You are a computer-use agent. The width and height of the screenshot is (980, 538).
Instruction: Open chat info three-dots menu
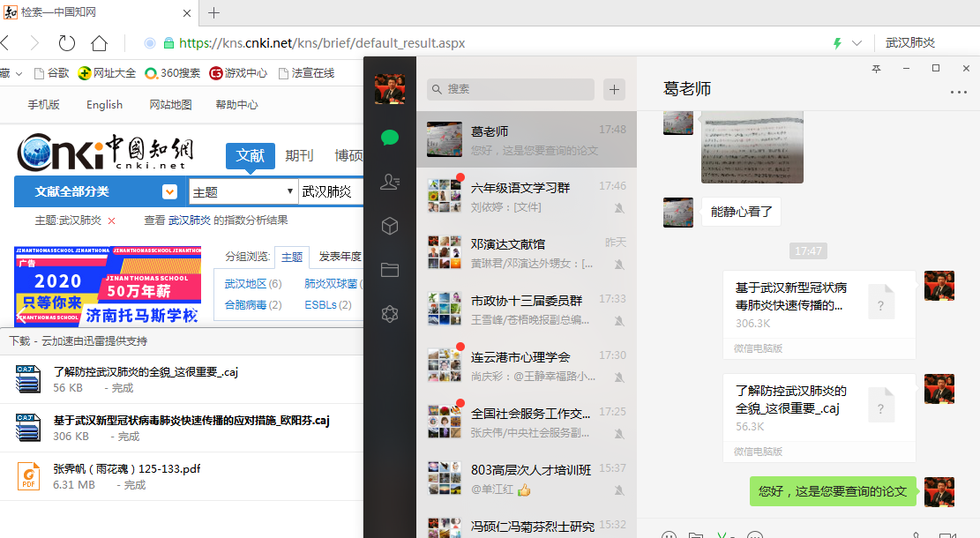pyautogui.click(x=958, y=92)
